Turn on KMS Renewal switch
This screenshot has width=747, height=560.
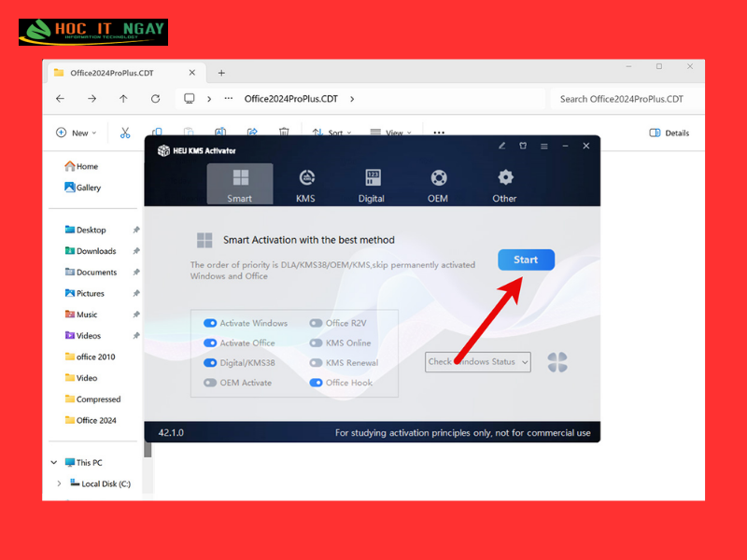316,363
